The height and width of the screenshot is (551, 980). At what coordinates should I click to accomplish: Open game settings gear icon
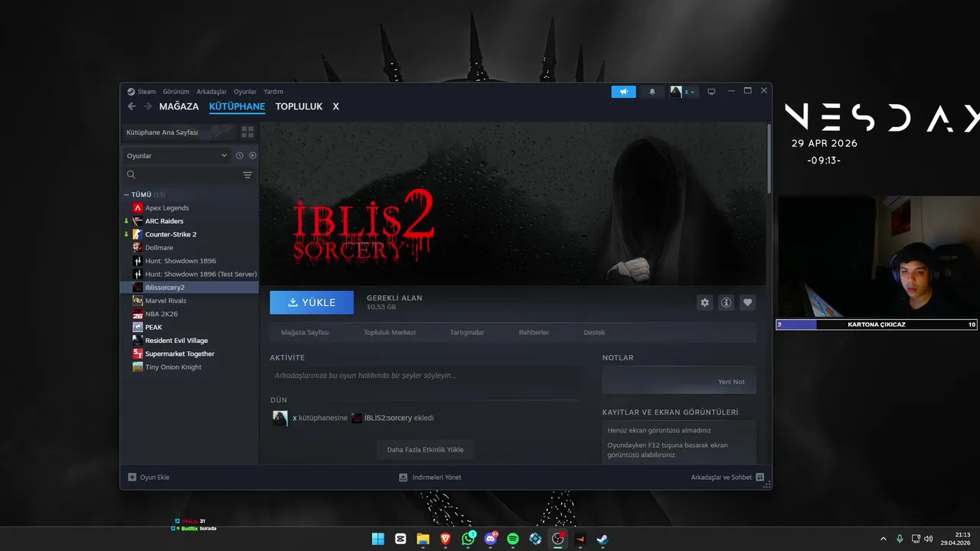[704, 302]
